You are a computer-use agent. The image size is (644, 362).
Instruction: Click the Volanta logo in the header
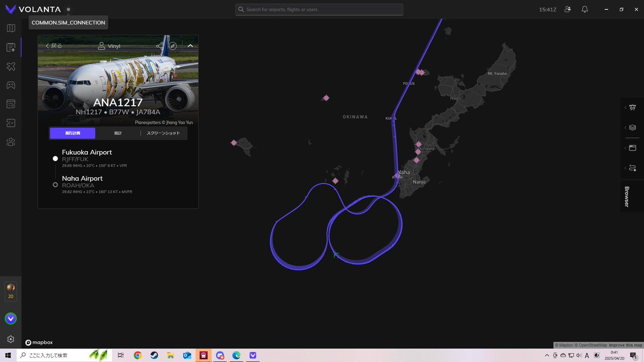pos(32,9)
